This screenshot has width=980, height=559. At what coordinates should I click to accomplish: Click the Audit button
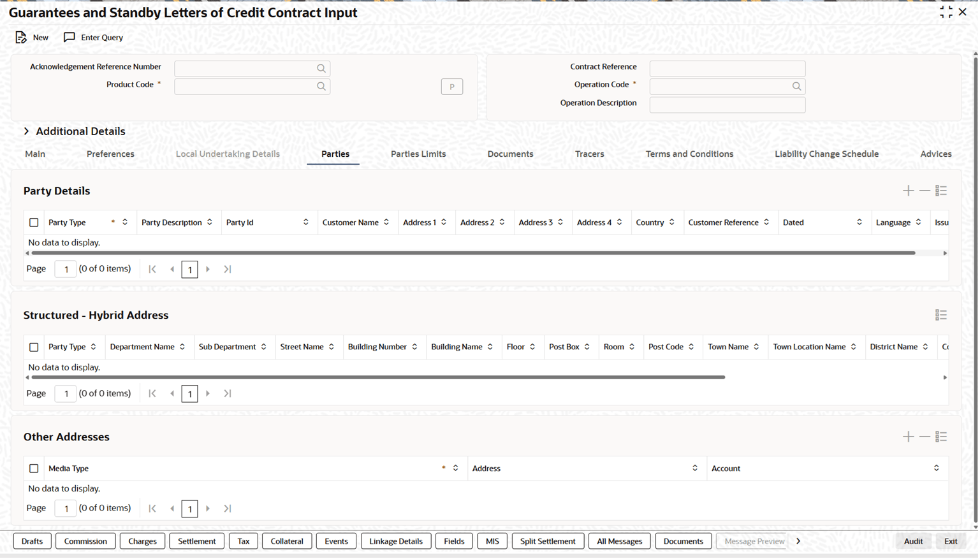913,541
